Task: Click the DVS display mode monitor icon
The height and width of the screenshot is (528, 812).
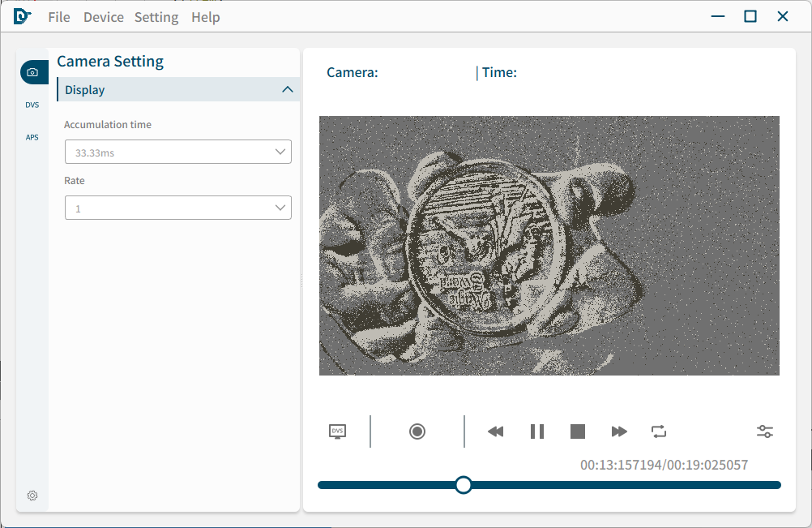Action: [337, 431]
